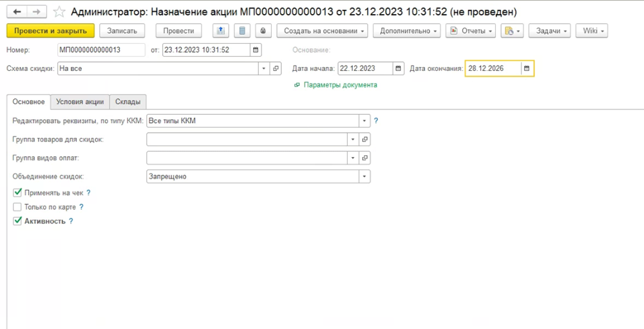Open the Склады tab
This screenshot has height=329, width=644.
(128, 102)
